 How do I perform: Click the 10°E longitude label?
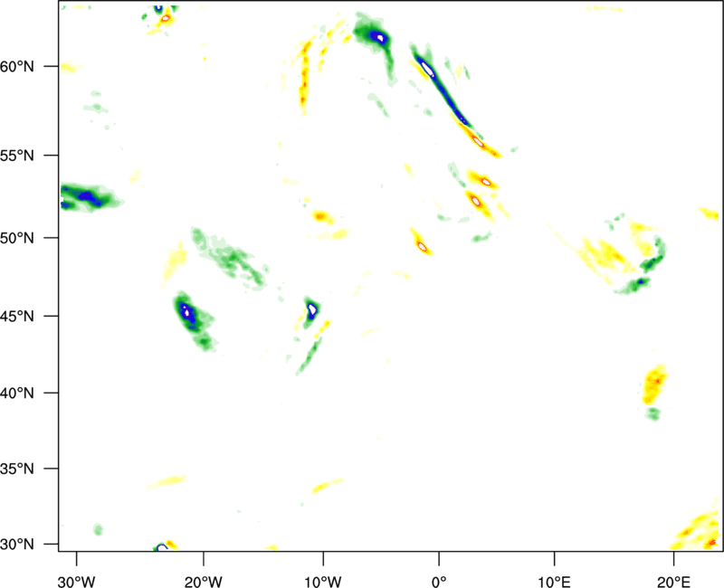[554, 582]
